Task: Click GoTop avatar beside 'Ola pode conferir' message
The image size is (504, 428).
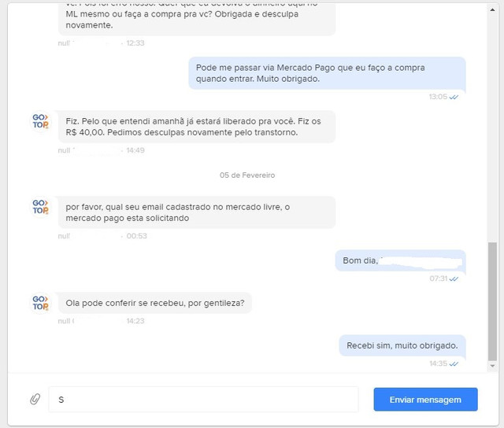Action: [x=40, y=303]
